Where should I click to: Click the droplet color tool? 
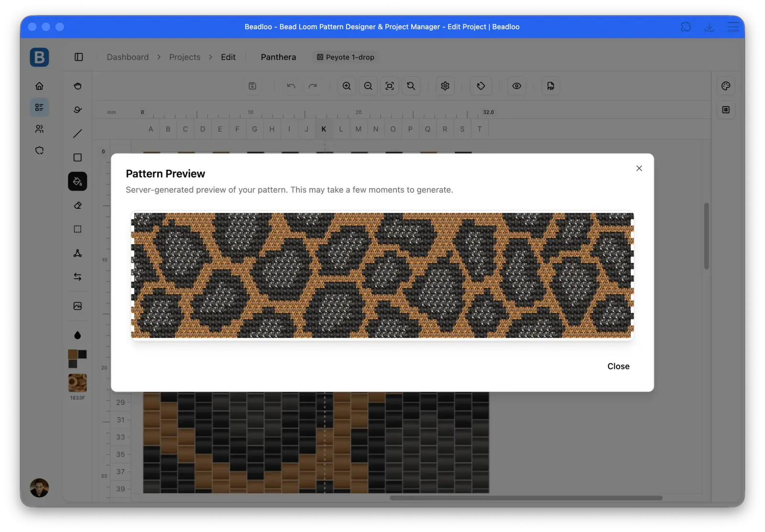77,335
